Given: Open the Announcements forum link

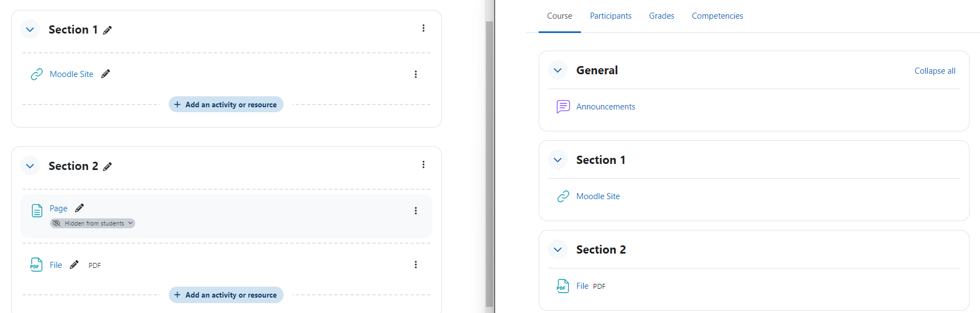Looking at the screenshot, I should [606, 107].
